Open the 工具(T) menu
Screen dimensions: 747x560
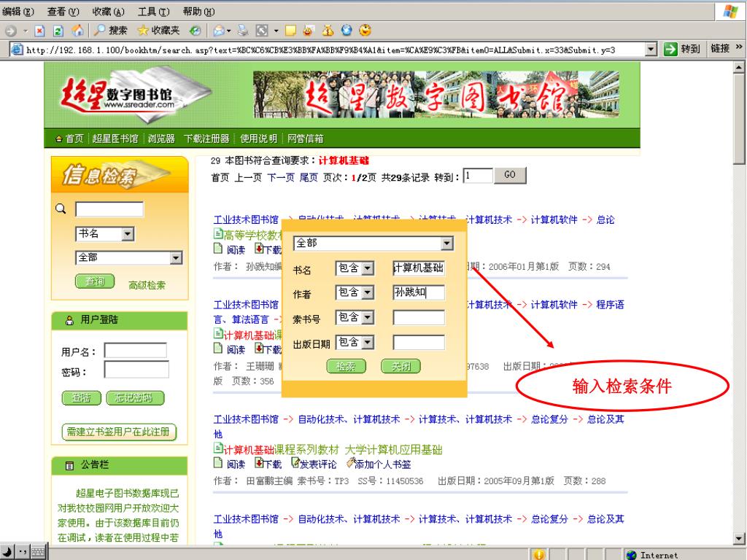click(x=153, y=12)
